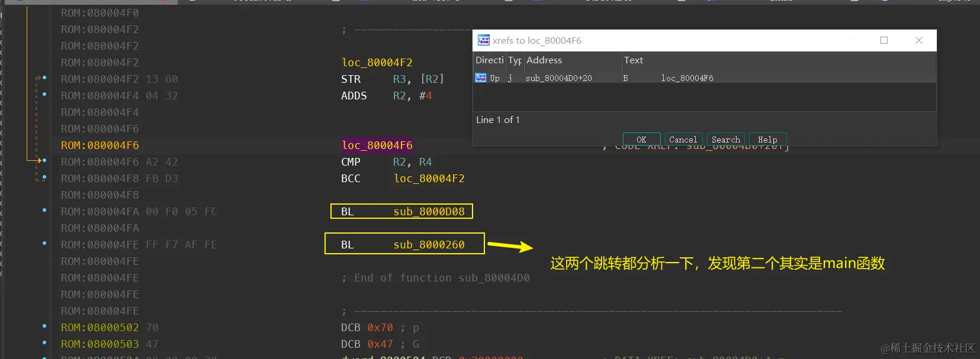Screen dimensions: 980x359
Task: Toggle breakpoint dot at ROM:080004FA BL line
Action: click(x=44, y=210)
